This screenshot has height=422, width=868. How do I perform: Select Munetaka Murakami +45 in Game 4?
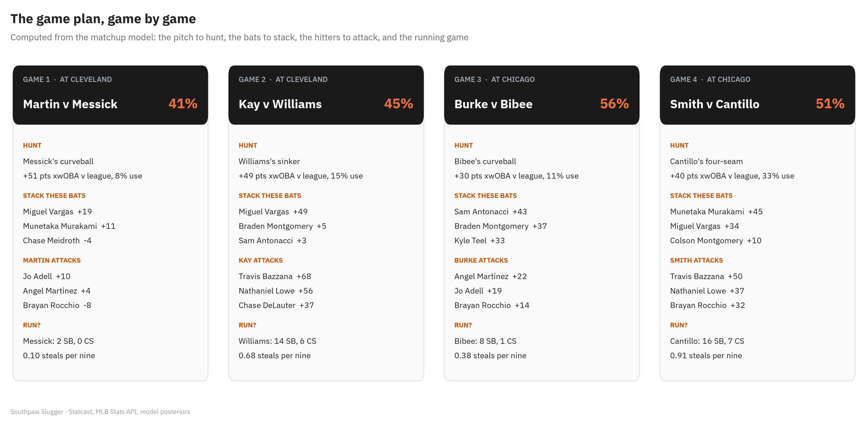(716, 212)
